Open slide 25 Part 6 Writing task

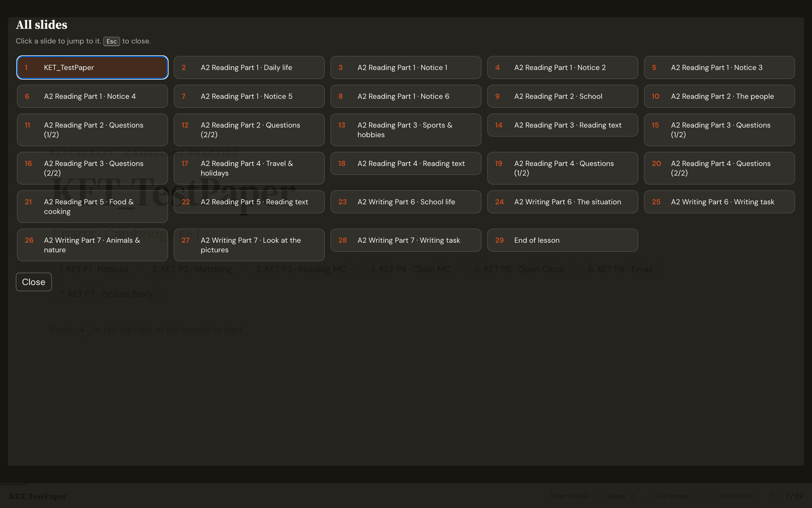pyautogui.click(x=719, y=202)
